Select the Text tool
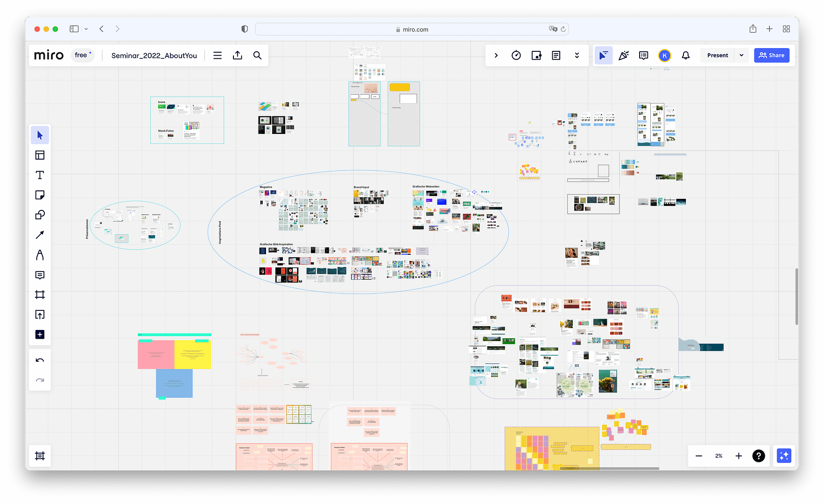This screenshot has height=504, width=824. click(40, 175)
